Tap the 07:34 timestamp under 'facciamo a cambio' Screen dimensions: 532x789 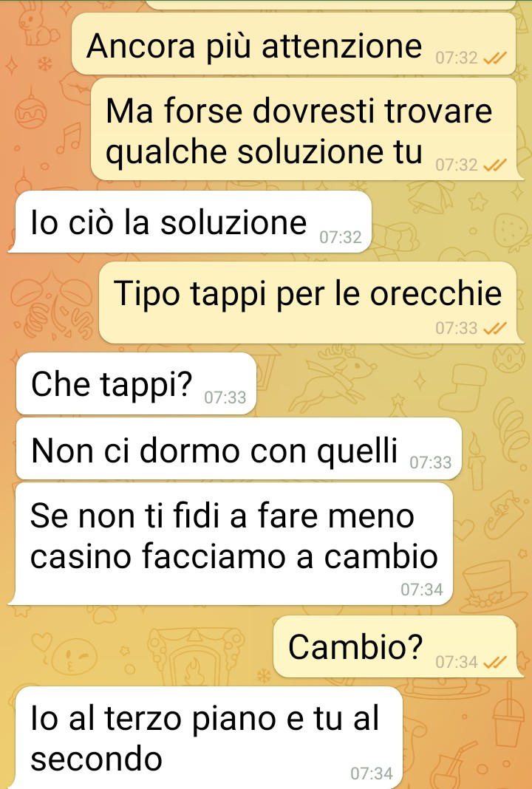[422, 590]
